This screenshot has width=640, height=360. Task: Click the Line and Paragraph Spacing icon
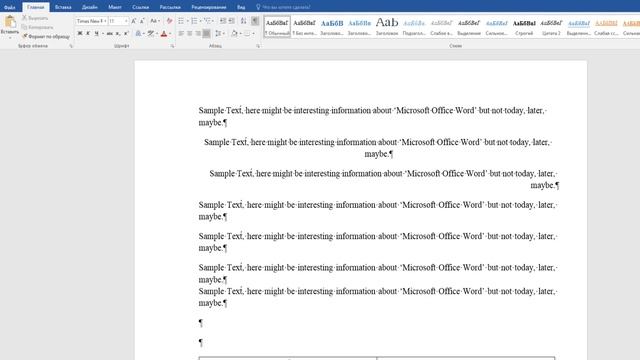click(218, 33)
